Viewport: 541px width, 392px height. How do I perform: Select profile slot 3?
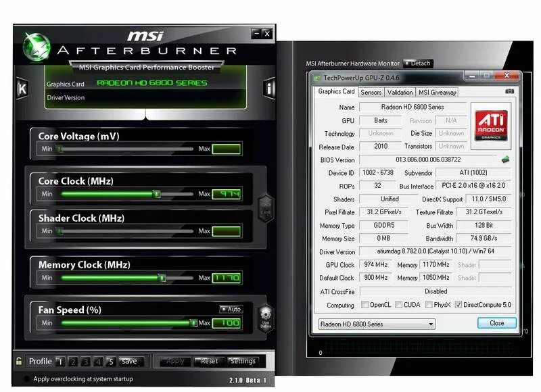(x=86, y=362)
